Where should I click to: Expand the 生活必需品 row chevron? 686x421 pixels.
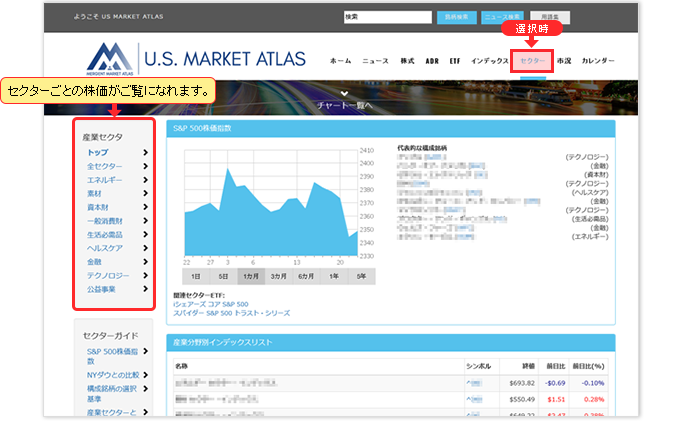(x=146, y=235)
